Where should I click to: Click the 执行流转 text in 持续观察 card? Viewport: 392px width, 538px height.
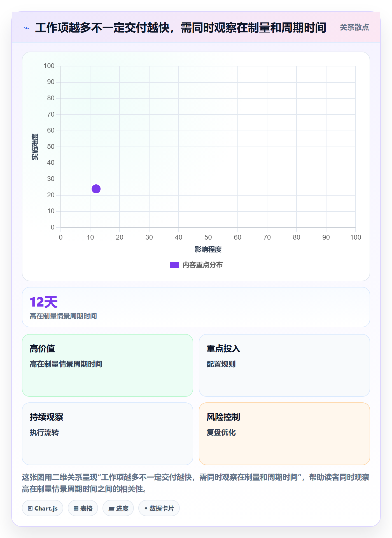tap(44, 432)
